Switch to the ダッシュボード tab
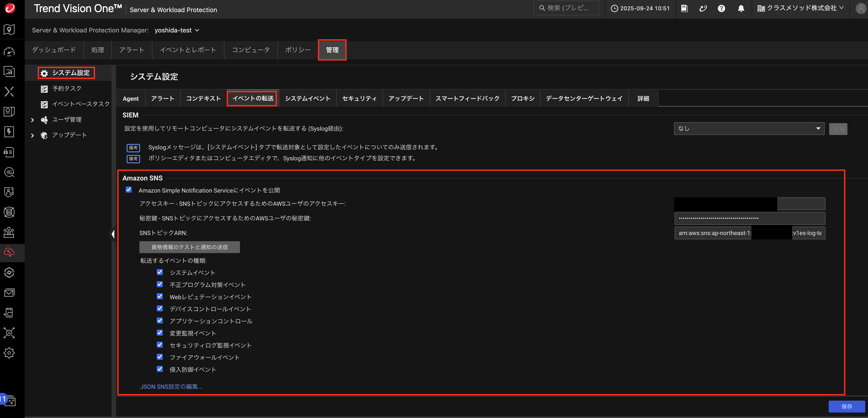868x418 pixels. (54, 50)
